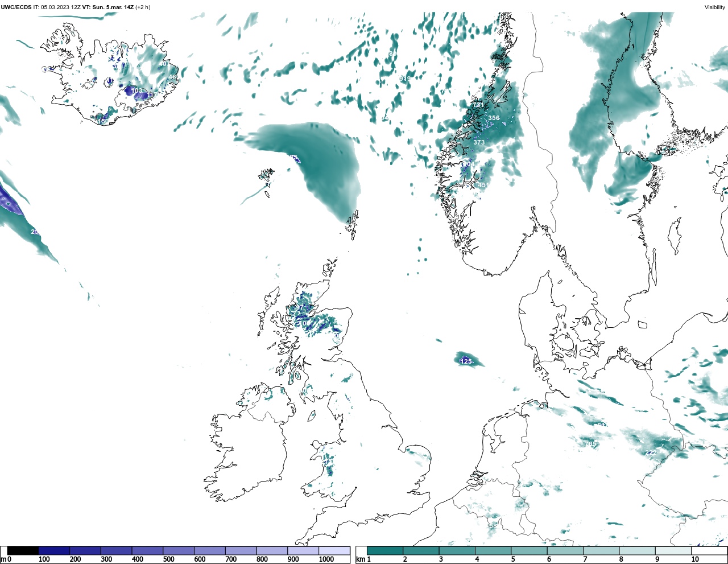Screen dimensions: 728x564
Task: Click the "356" value over Norway
Action: pyautogui.click(x=494, y=118)
